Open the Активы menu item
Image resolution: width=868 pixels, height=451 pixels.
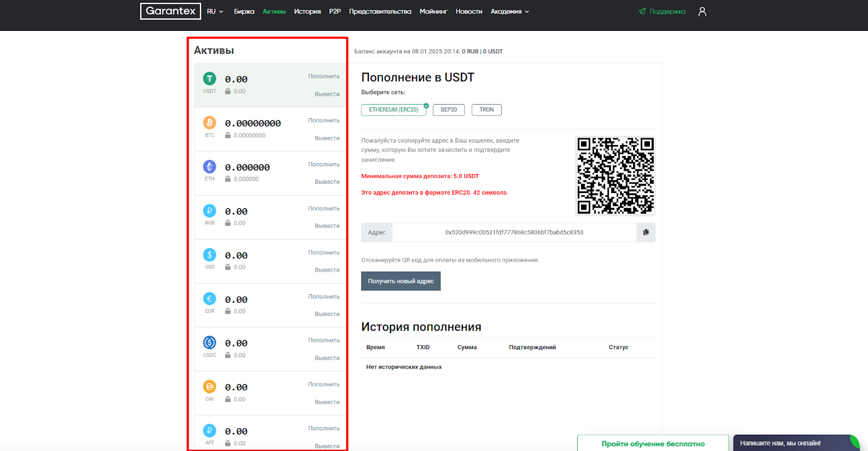(x=274, y=11)
